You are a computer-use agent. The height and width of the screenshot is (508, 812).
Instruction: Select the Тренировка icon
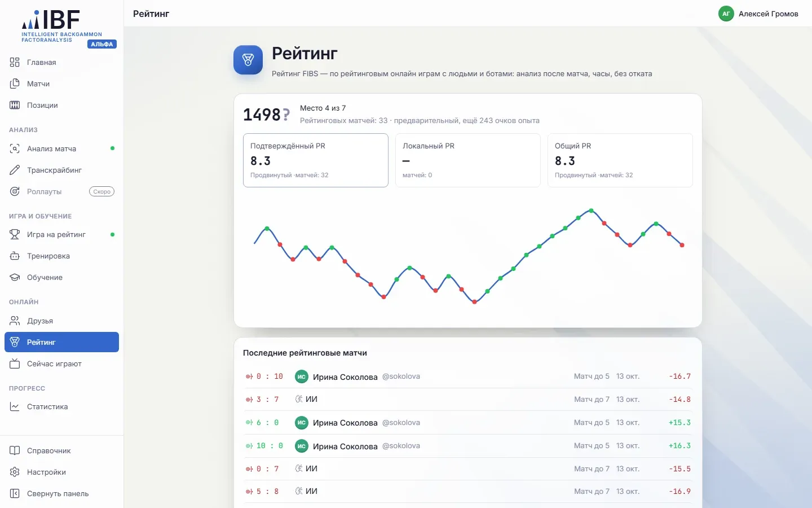click(x=15, y=256)
